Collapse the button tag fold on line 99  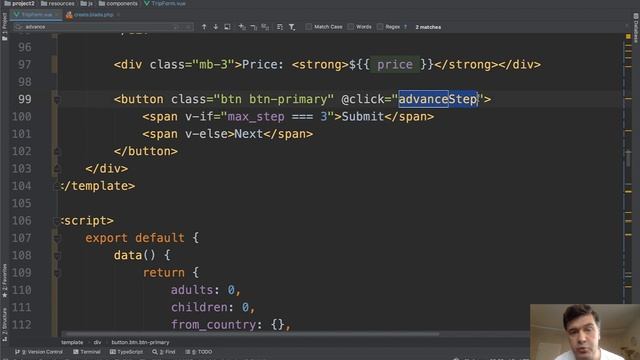coord(57,100)
